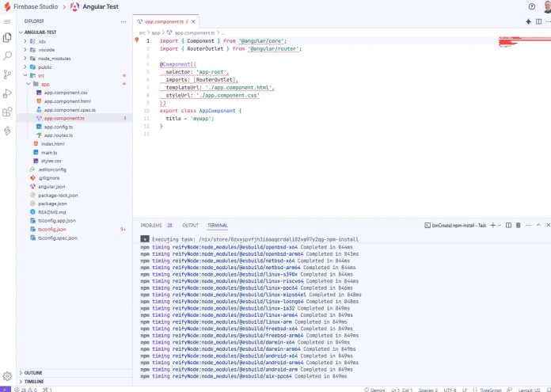Viewport: 551px width, 392px height.
Task: Switch to the PROBLEMS tab
Action: coord(151,226)
